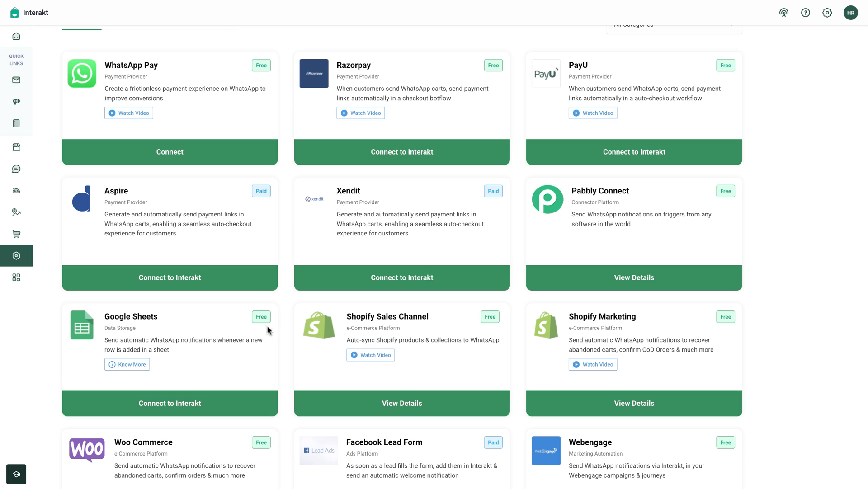The width and height of the screenshot is (868, 489).
Task: Open the robot automation icon in sidebar
Action: coord(16,191)
